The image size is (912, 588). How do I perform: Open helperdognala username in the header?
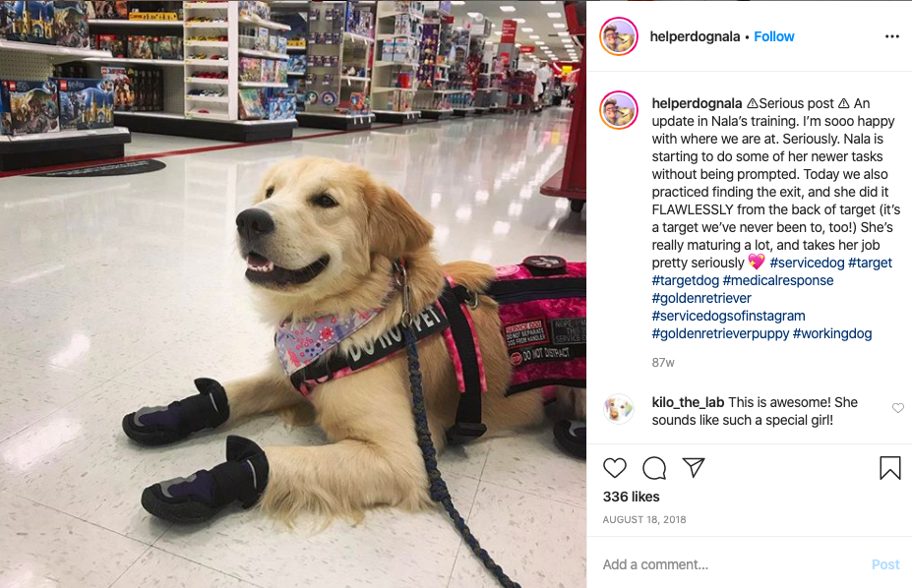(695, 36)
